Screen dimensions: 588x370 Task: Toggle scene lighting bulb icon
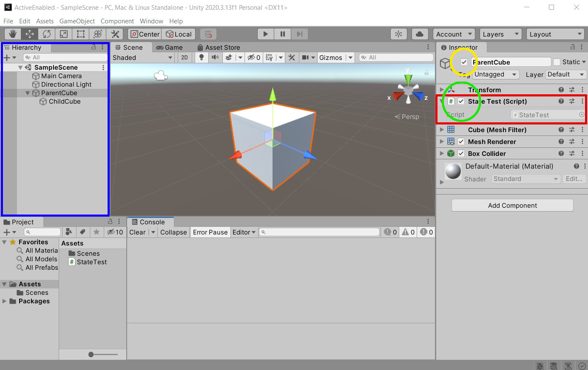pyautogui.click(x=202, y=57)
